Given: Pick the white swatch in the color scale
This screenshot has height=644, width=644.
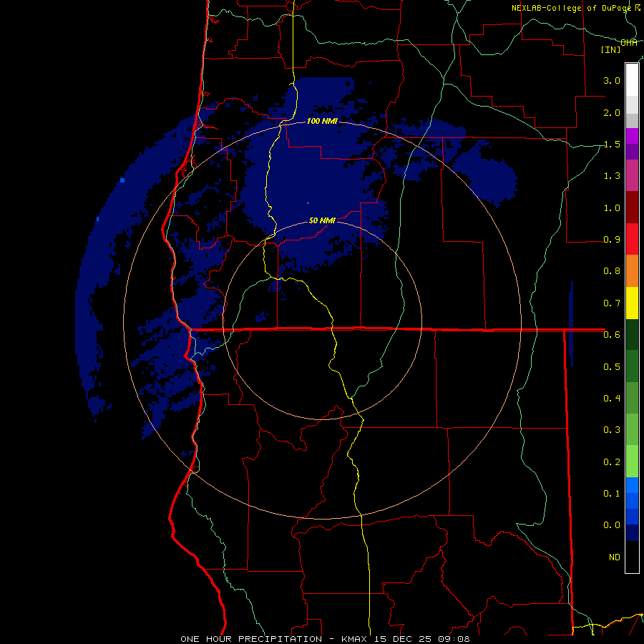Looking at the screenshot, I should click(632, 79).
